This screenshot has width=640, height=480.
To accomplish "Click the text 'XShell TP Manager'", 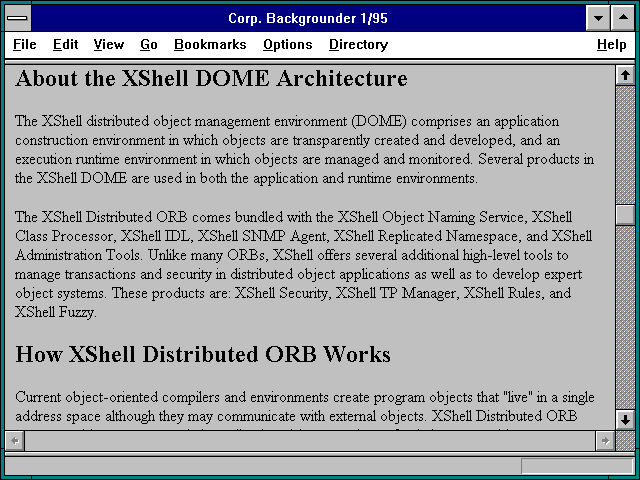I will [x=396, y=293].
